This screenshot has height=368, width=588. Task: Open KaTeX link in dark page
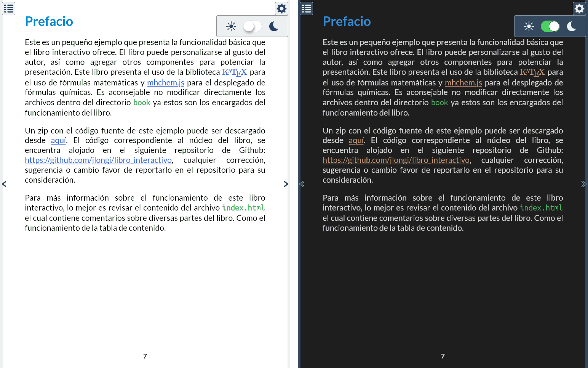(x=532, y=72)
